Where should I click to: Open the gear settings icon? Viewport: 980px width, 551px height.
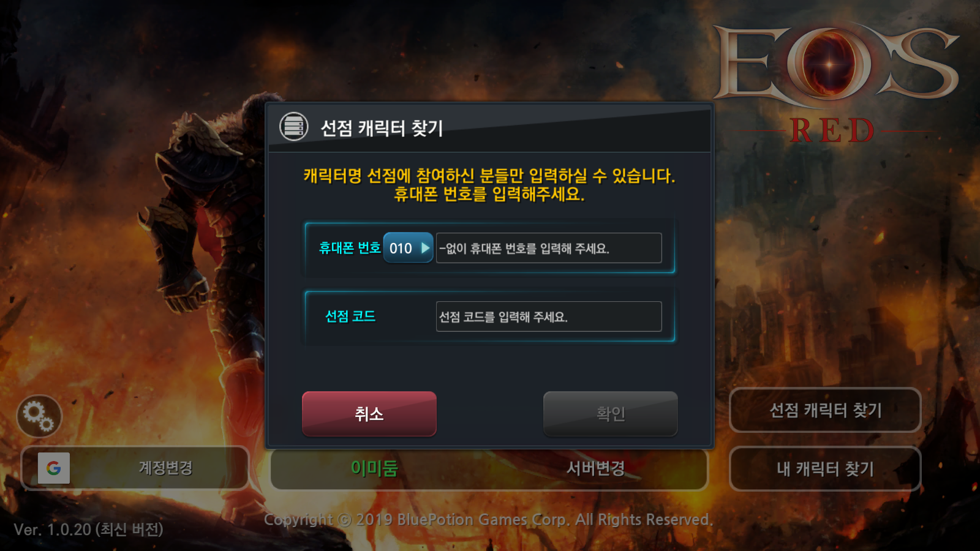tap(39, 416)
